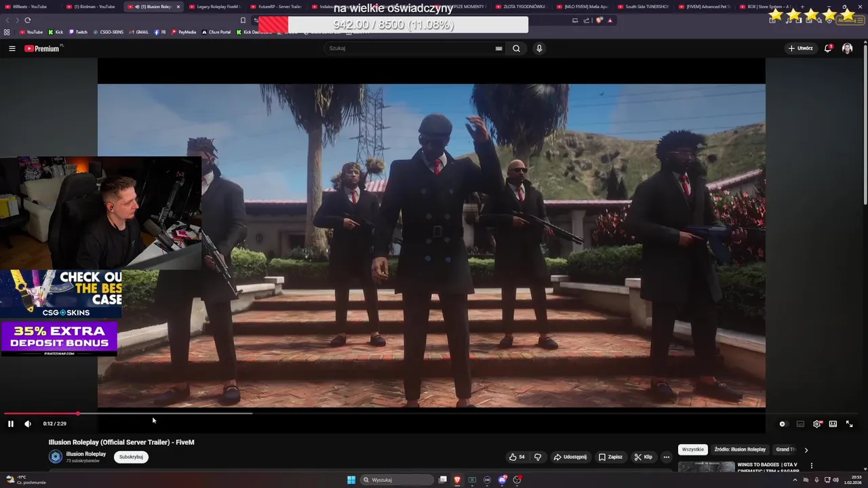Screen dimensions: 868x488
Task: Select the Grand Th... filter chip
Action: pos(785,449)
